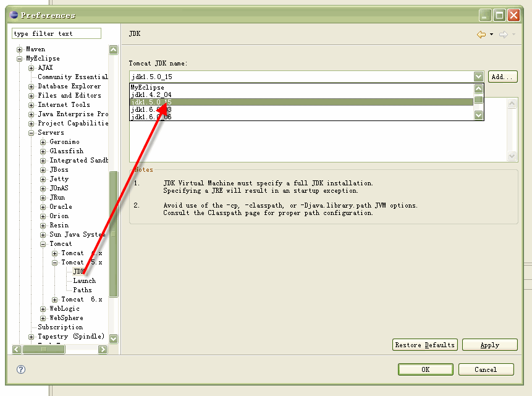The width and height of the screenshot is (532, 396).
Task: Expand the Database Explorer node
Action: pos(32,86)
